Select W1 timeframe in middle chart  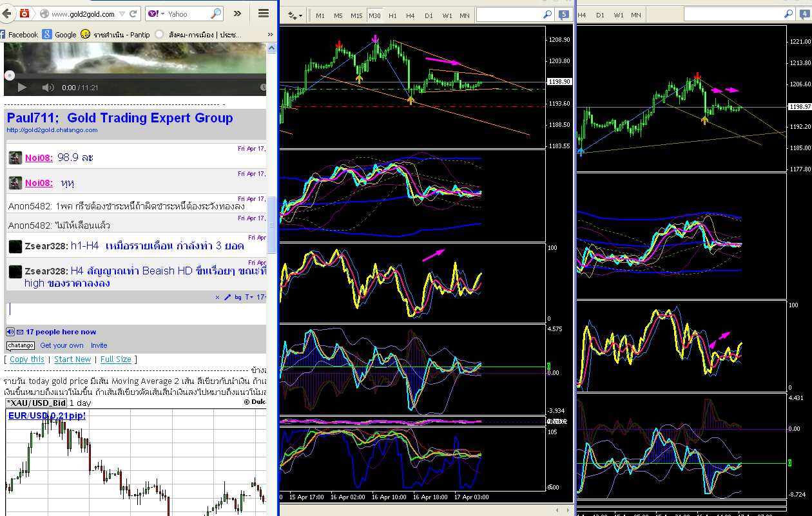pos(447,15)
